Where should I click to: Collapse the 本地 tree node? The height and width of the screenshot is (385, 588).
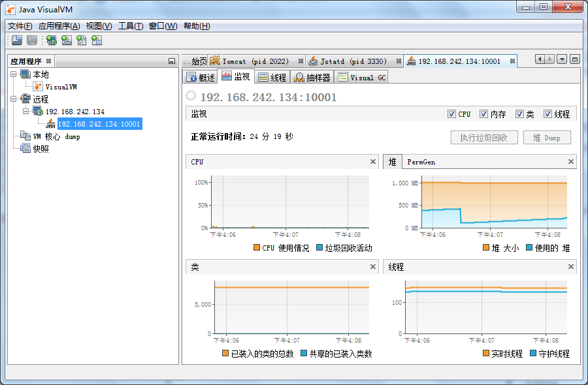[14, 74]
